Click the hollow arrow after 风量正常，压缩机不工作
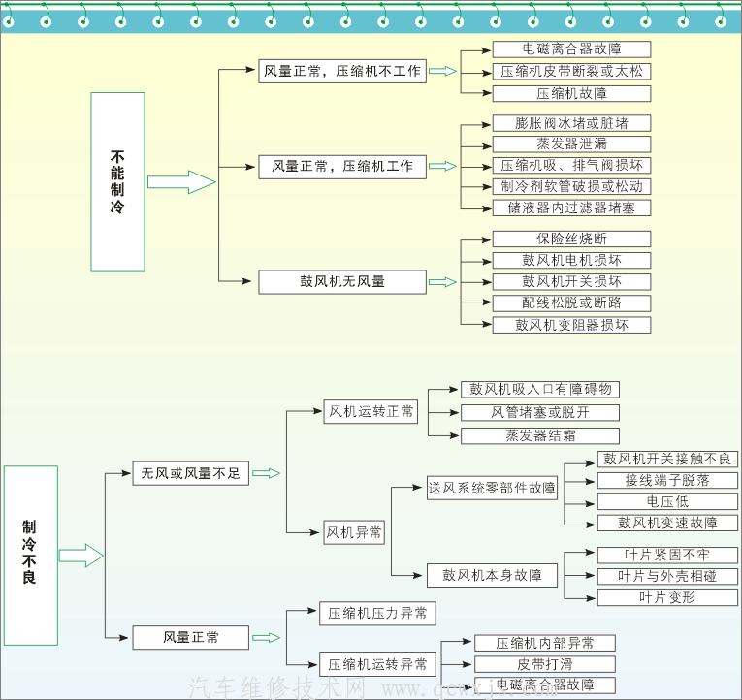 [x=442, y=71]
